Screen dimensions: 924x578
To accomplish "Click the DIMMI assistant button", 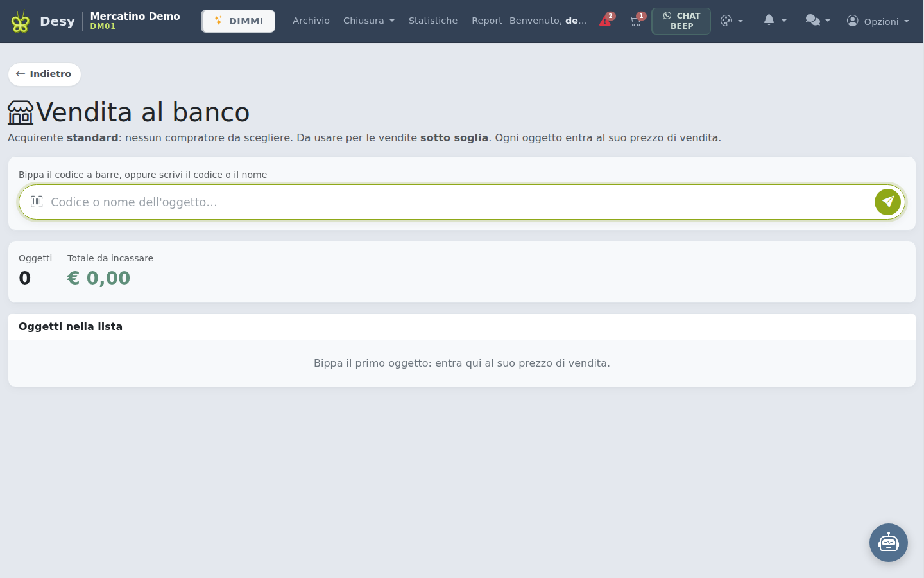I will click(x=238, y=21).
